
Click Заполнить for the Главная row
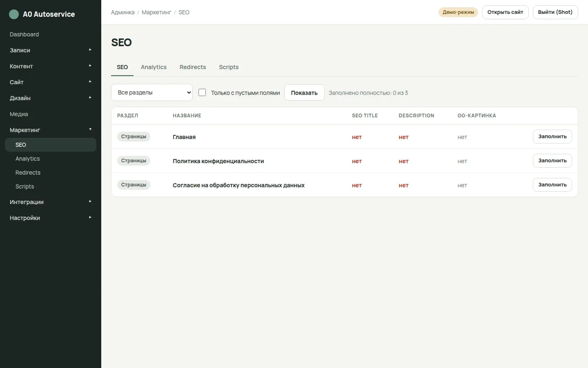[552, 137]
